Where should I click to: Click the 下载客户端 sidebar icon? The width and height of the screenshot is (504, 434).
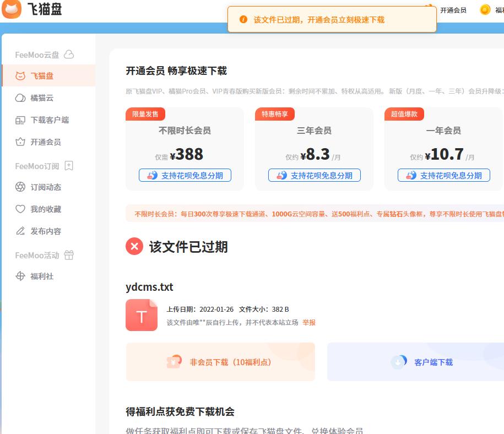[x=20, y=120]
